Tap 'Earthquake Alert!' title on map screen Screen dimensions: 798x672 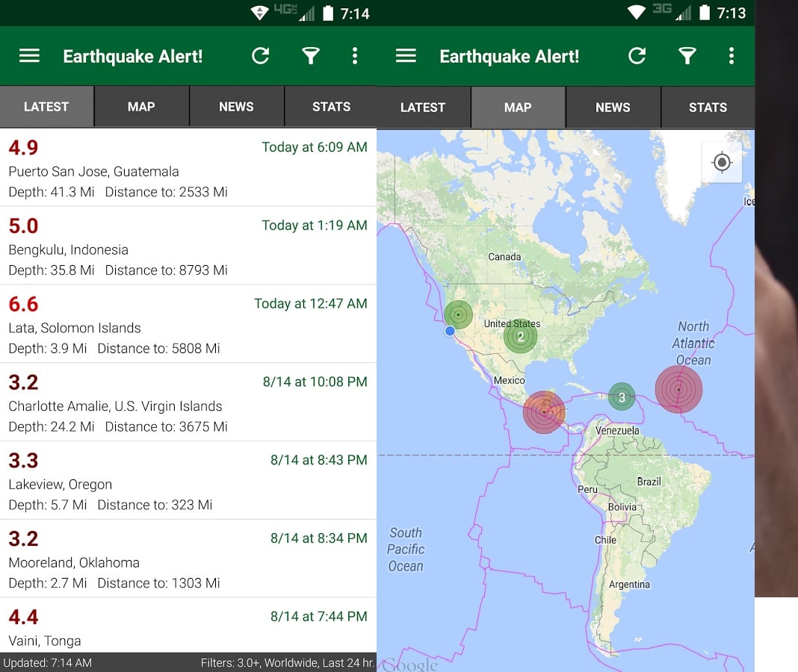(x=510, y=56)
